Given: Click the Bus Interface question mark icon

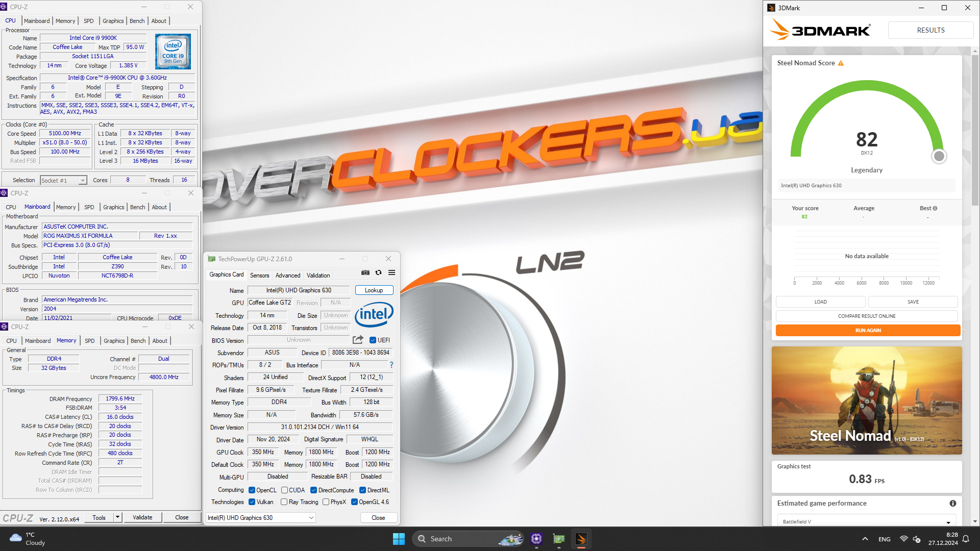Looking at the screenshot, I should click(391, 365).
